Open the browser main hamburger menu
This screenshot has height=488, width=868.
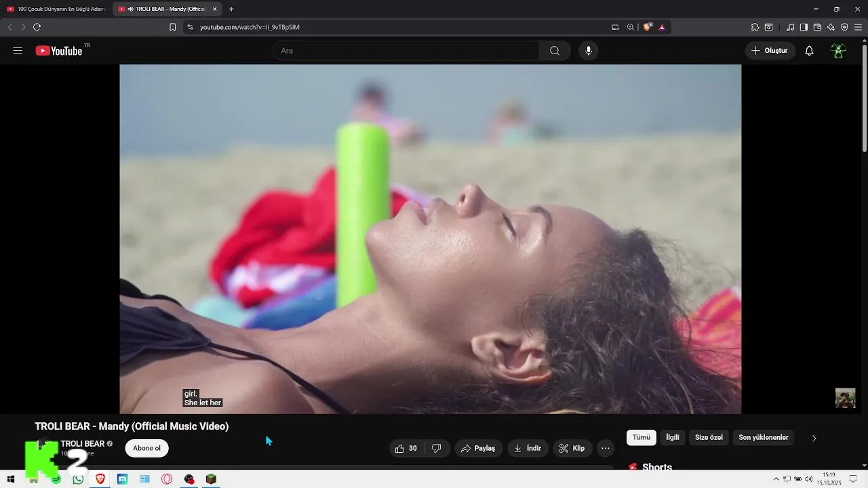(x=858, y=27)
